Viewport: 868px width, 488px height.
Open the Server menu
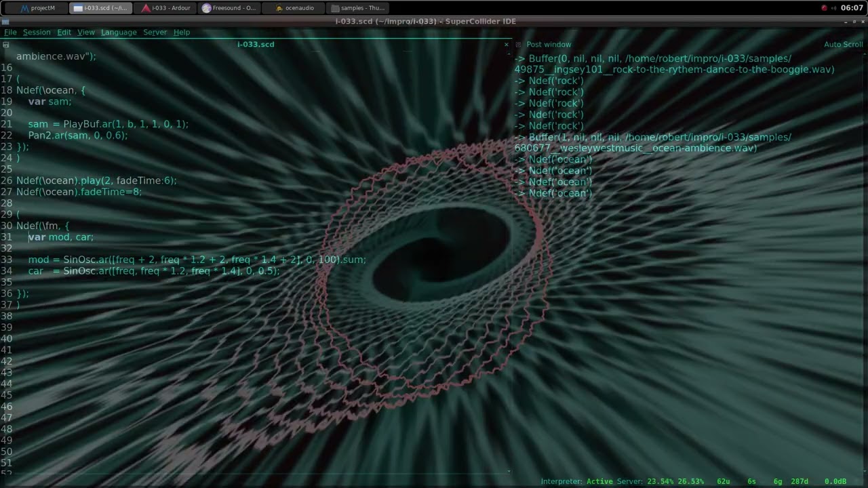(155, 32)
